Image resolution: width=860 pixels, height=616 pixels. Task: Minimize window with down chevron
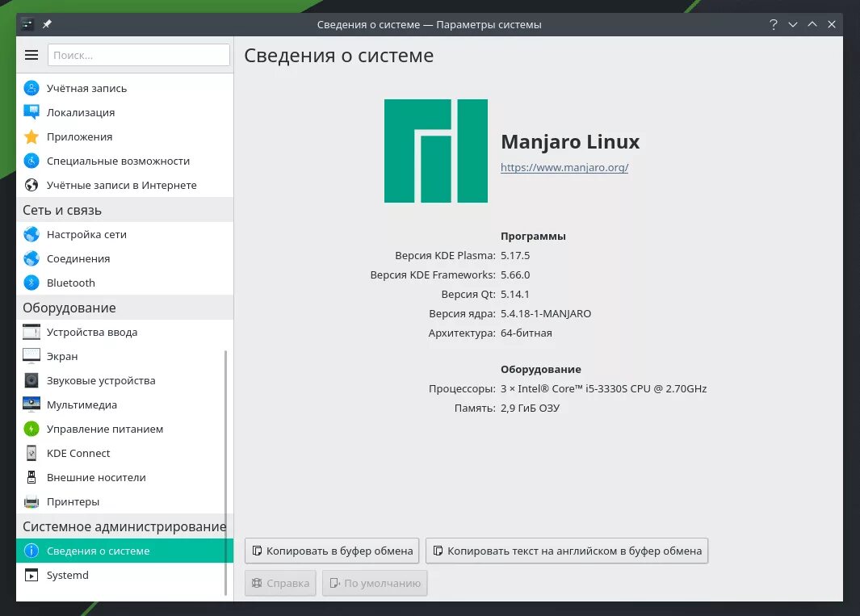point(792,24)
